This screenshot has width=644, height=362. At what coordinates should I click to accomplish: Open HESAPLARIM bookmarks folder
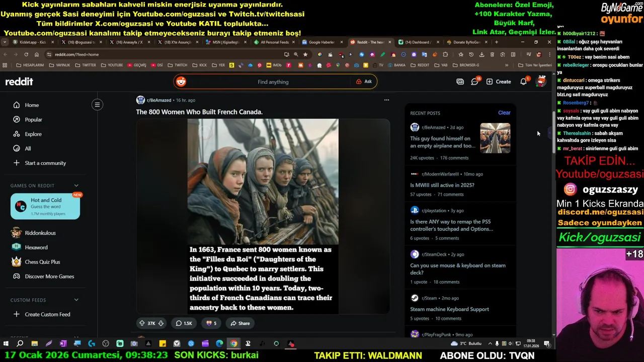pyautogui.click(x=30, y=65)
